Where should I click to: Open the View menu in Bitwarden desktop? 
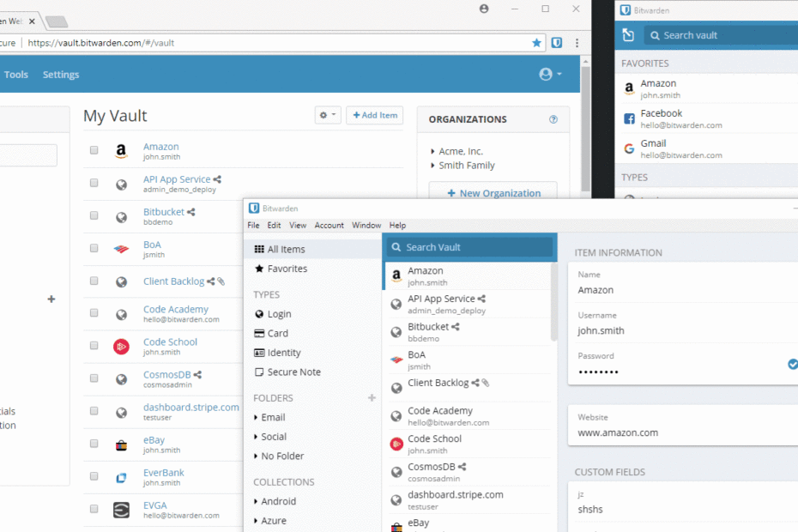(x=298, y=226)
